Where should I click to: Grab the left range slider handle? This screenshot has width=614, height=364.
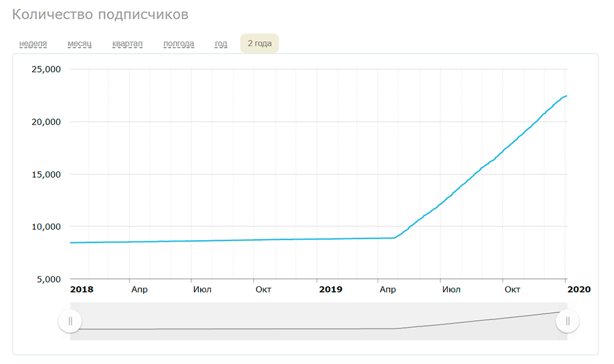pyautogui.click(x=70, y=321)
